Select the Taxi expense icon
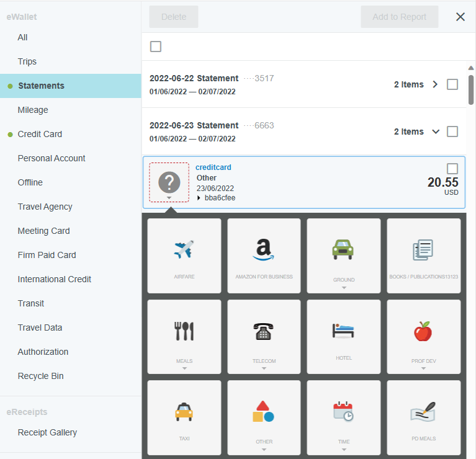Screen dimensions: 476x459 click(x=184, y=412)
